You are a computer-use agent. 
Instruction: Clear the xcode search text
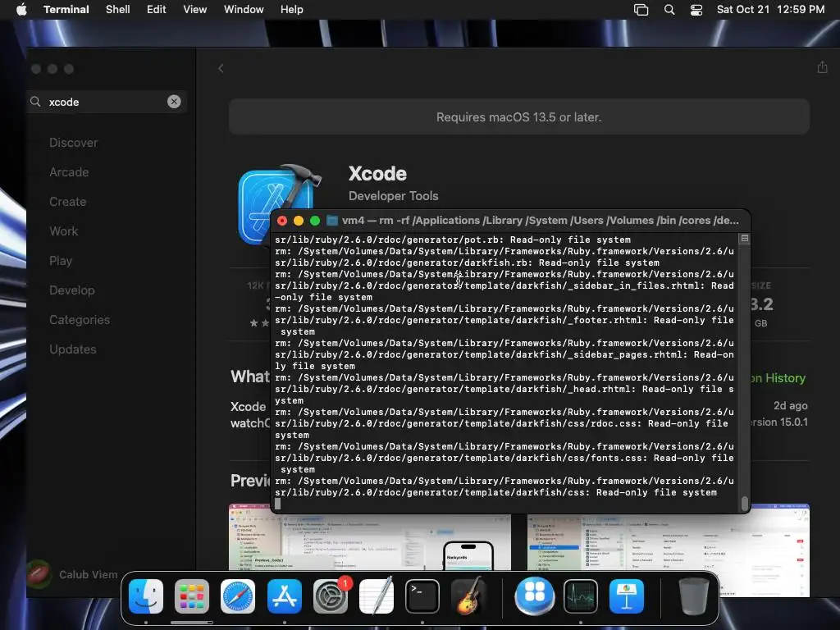[174, 102]
